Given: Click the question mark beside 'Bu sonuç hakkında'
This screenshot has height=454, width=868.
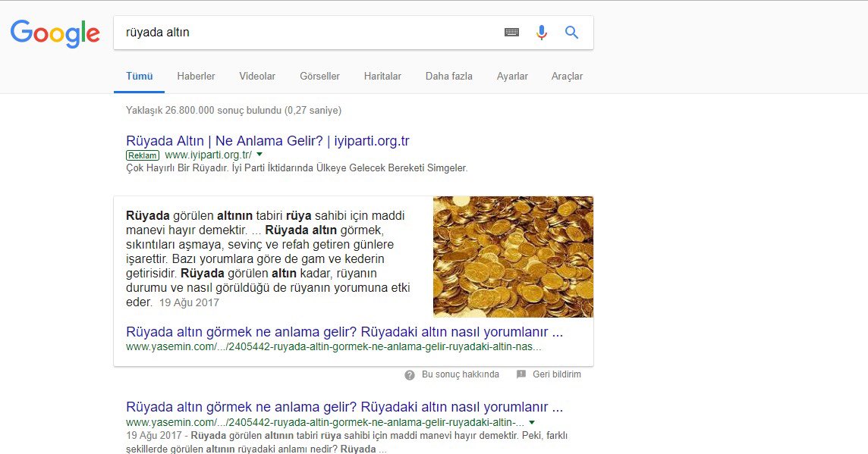Looking at the screenshot, I should 409,374.
